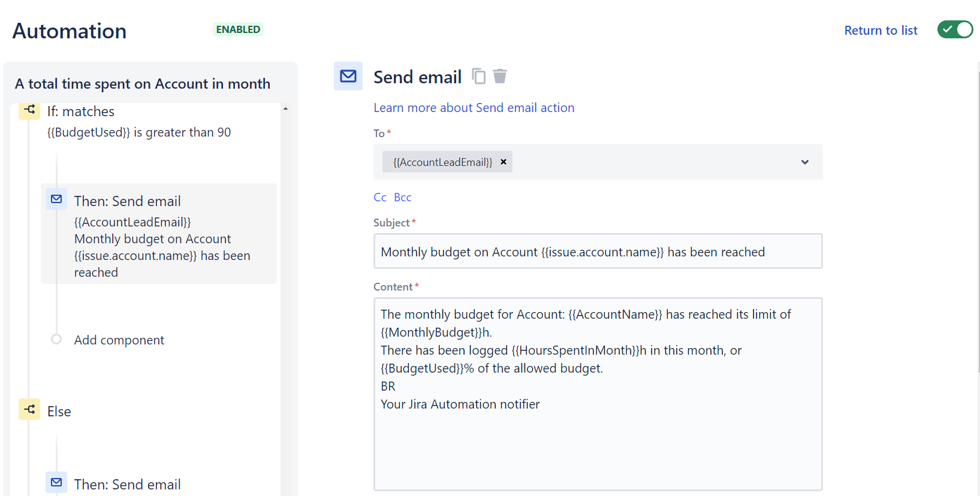The image size is (980, 496).
Task: Click Add component in the If branch
Action: pos(119,340)
